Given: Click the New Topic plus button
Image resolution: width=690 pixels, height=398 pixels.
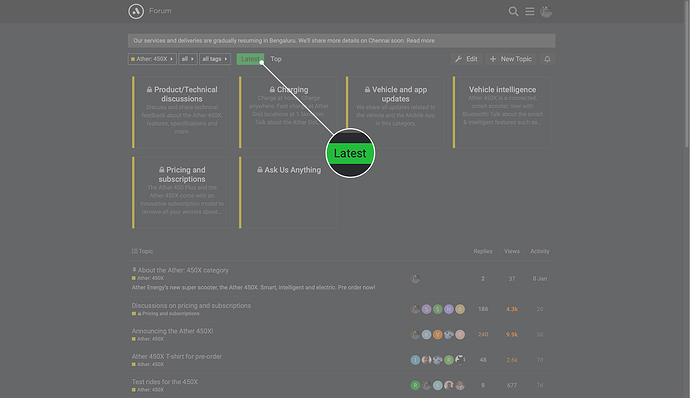Looking at the screenshot, I should [511, 59].
